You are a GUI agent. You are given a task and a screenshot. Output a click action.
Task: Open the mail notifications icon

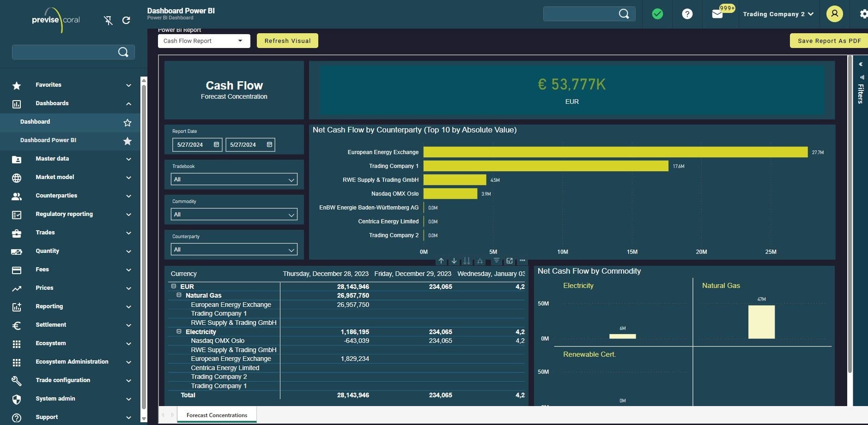tap(717, 14)
